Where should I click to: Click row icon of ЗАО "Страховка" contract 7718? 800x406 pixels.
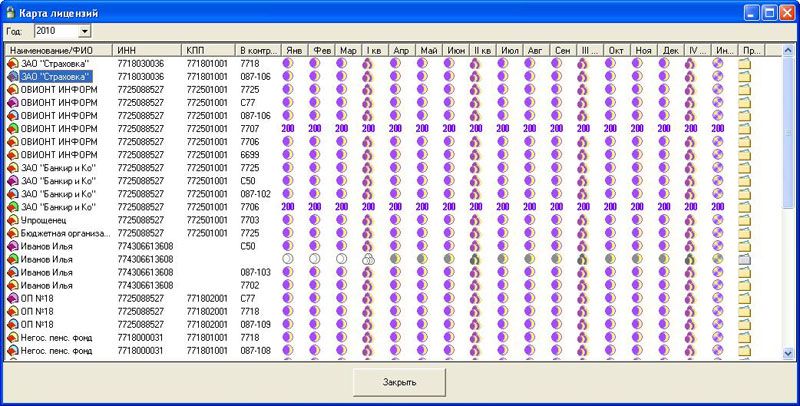pyautogui.click(x=13, y=64)
